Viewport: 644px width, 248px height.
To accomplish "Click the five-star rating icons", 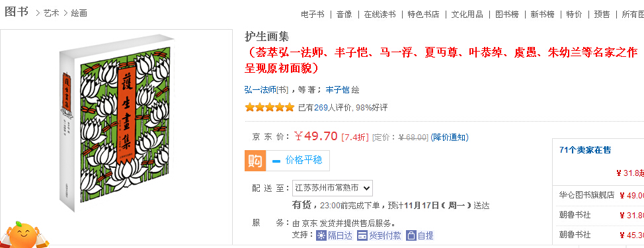I will click(269, 108).
